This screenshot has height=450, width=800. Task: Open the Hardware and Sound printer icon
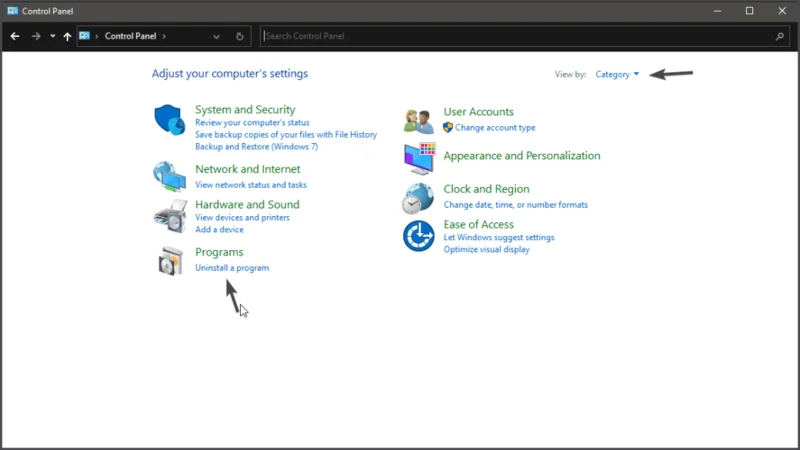pyautogui.click(x=170, y=216)
